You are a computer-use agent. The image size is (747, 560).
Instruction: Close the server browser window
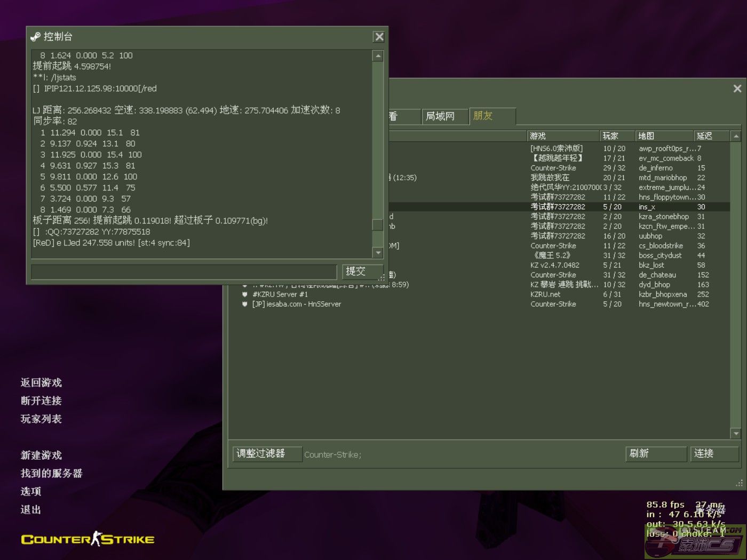click(x=737, y=89)
